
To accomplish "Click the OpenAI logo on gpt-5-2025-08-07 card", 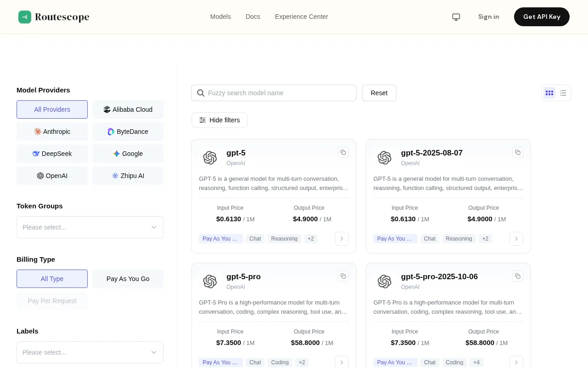I will tap(384, 158).
